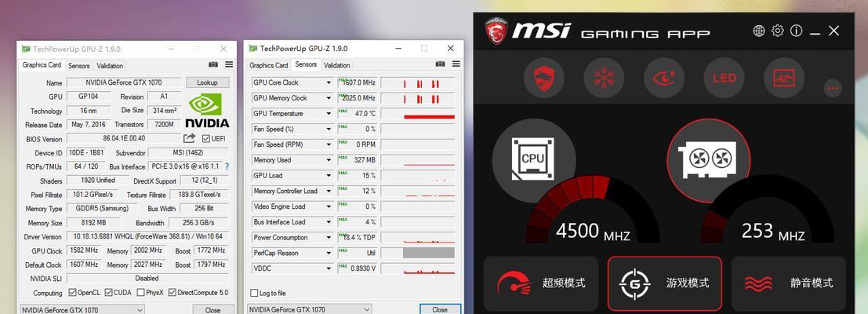The image size is (868, 314).
Task: Toggle the UEFI checkbox
Action: (206, 138)
